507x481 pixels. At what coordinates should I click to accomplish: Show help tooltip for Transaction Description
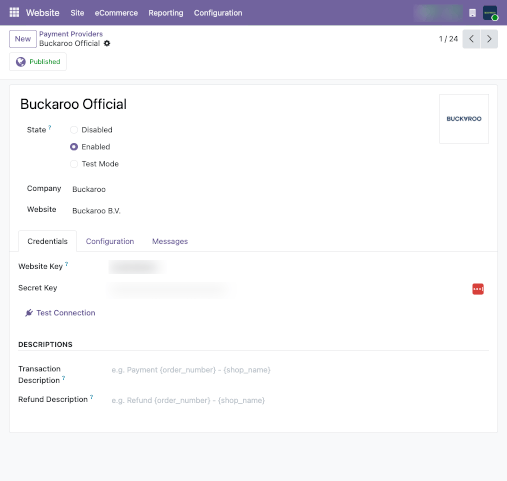(x=63, y=378)
